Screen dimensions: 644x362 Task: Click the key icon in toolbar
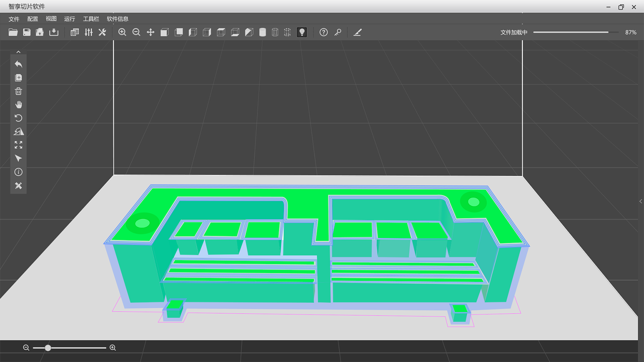pos(338,32)
